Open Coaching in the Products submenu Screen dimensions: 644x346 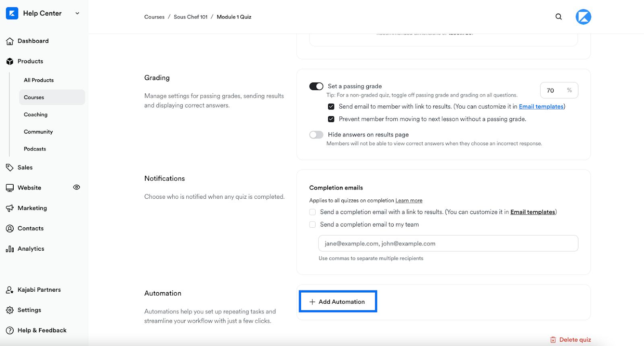[x=36, y=115]
